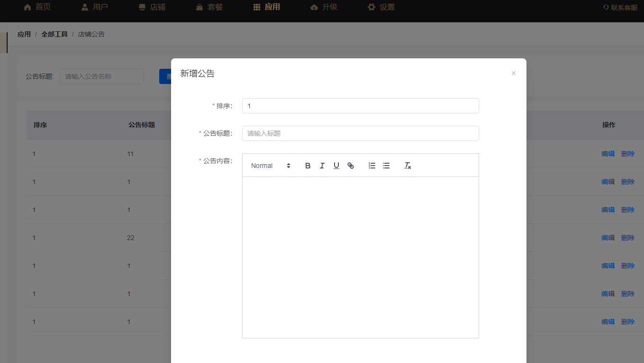Open the 用户 nav menu
Viewport: 644px width, 363px height.
[x=94, y=7]
